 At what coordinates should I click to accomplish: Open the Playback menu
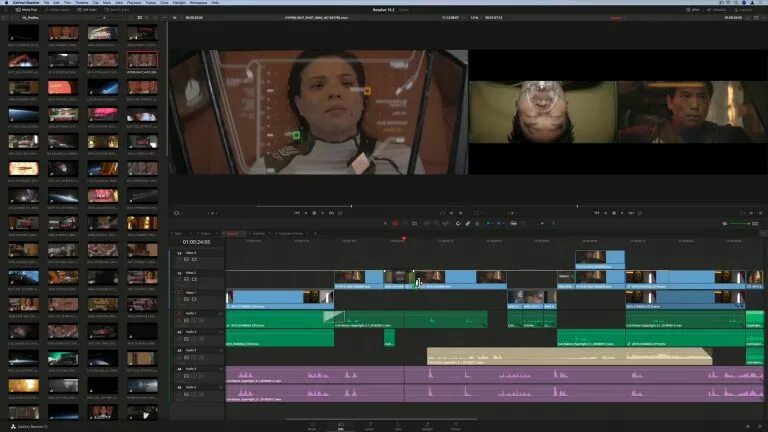pos(134,2)
